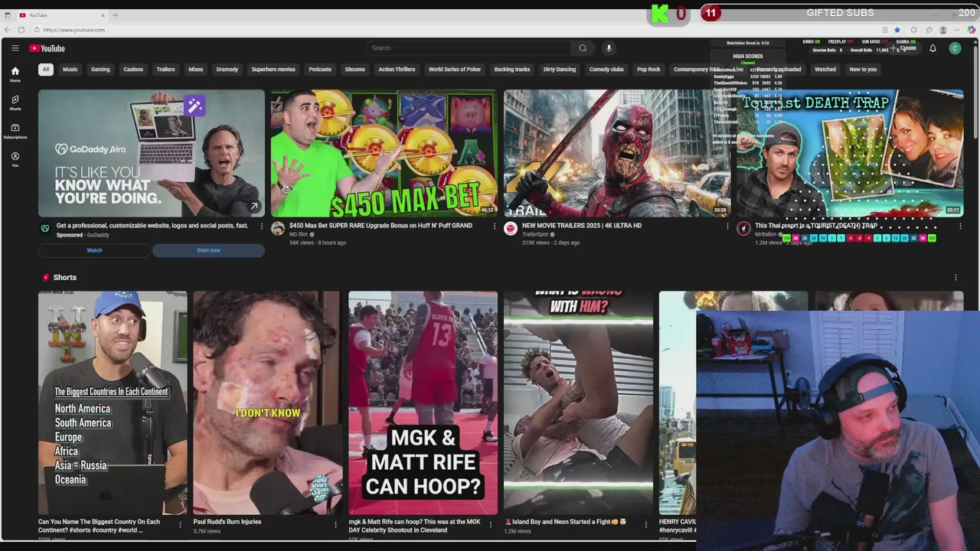Select the Gaming filter chip
The width and height of the screenshot is (980, 551).
tap(100, 70)
